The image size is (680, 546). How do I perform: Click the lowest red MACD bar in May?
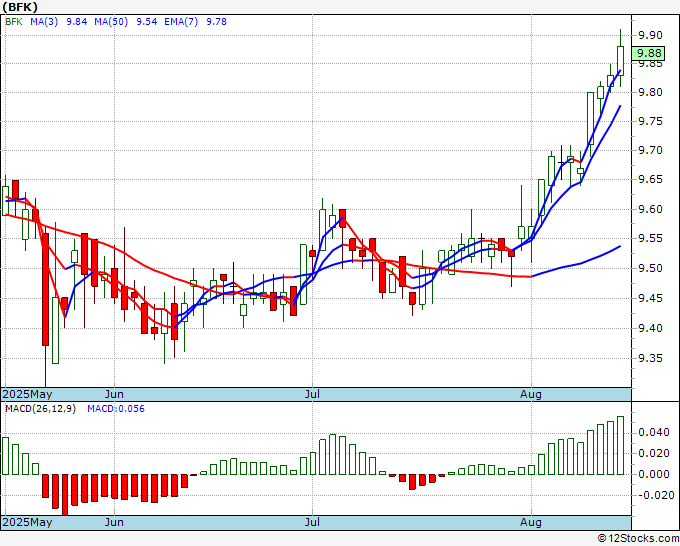point(65,495)
